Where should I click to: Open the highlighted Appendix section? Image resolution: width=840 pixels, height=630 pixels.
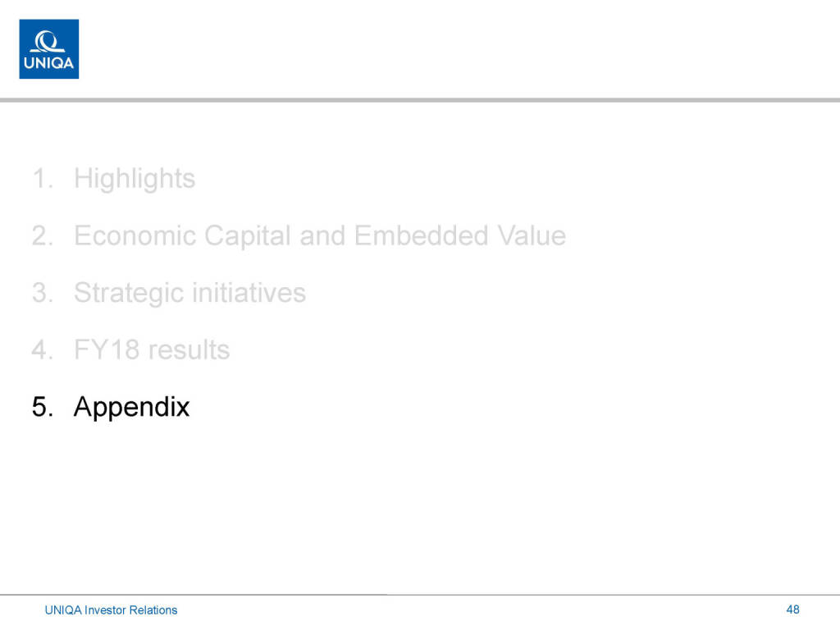coord(131,407)
